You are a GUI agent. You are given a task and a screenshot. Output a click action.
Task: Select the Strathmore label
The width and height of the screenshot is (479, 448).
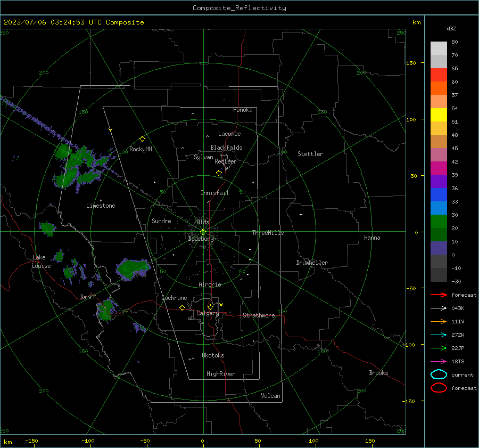point(259,315)
